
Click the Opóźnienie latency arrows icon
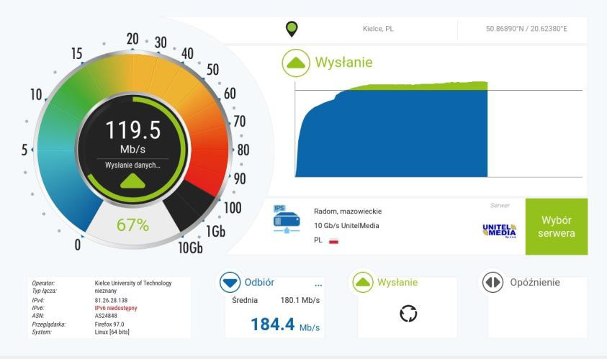tap(493, 282)
